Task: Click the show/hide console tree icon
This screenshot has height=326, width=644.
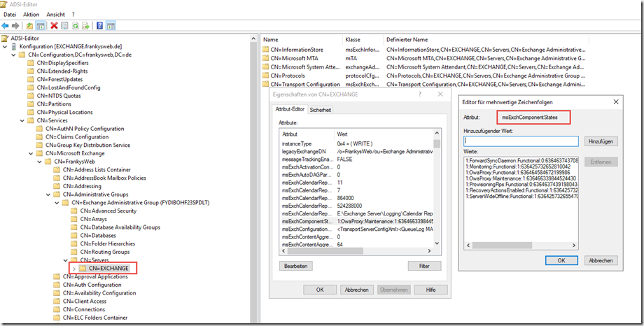Action: point(41,25)
